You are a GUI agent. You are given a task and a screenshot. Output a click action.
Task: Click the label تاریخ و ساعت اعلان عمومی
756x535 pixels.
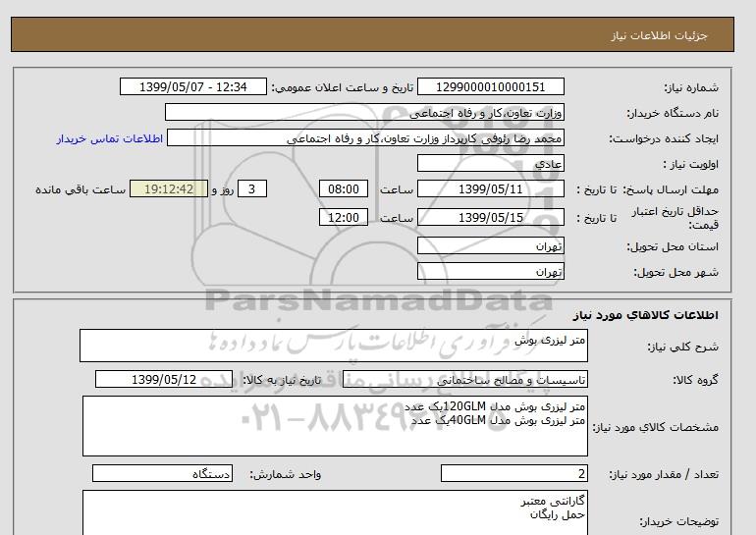pos(343,87)
